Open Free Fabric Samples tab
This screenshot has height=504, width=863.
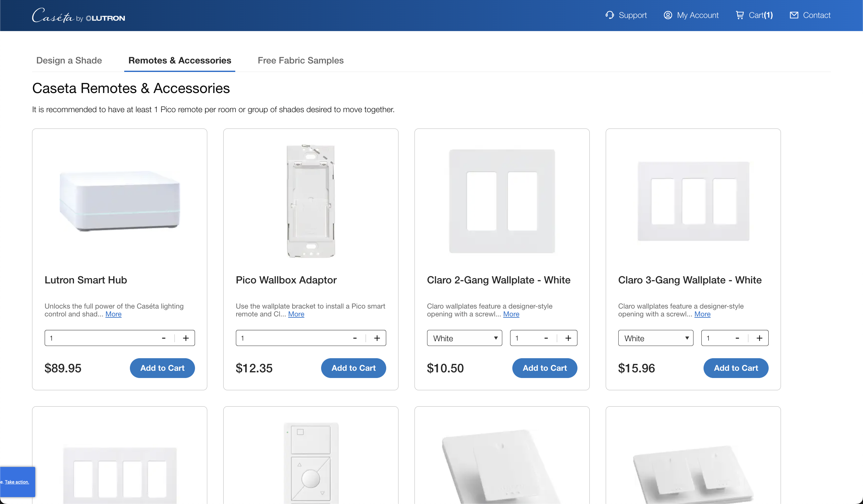click(x=300, y=60)
